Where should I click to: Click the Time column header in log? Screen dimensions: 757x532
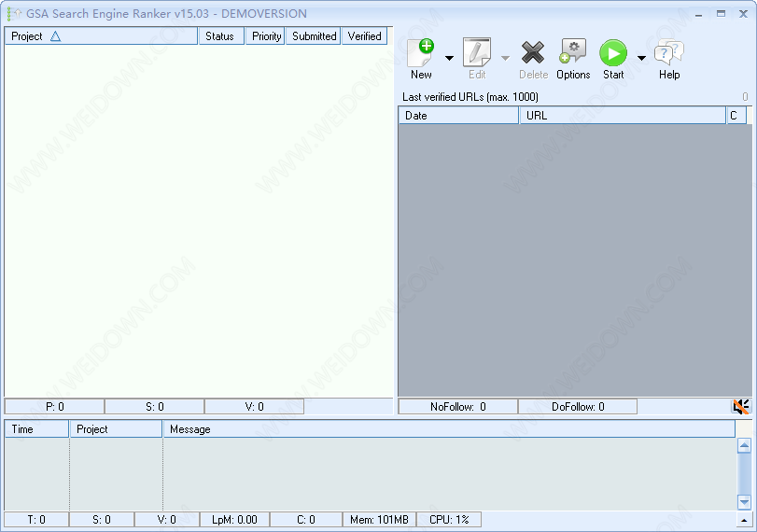[36, 429]
